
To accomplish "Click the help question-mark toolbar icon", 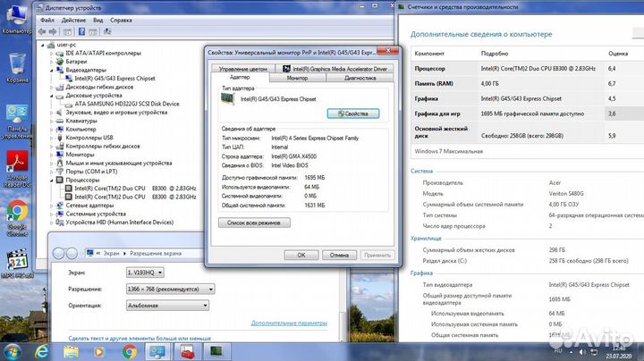I will coord(81,31).
